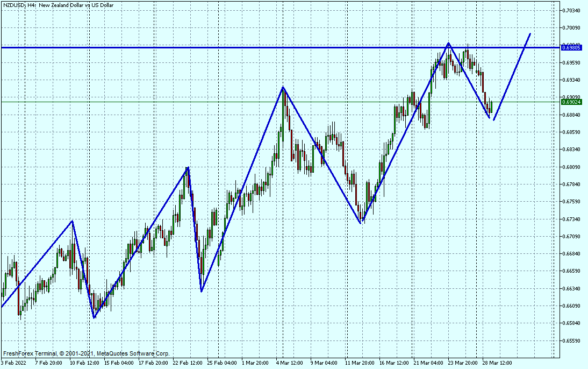Click the 16 Mar 12:00 time axis label
588x369 pixels.
point(393,363)
